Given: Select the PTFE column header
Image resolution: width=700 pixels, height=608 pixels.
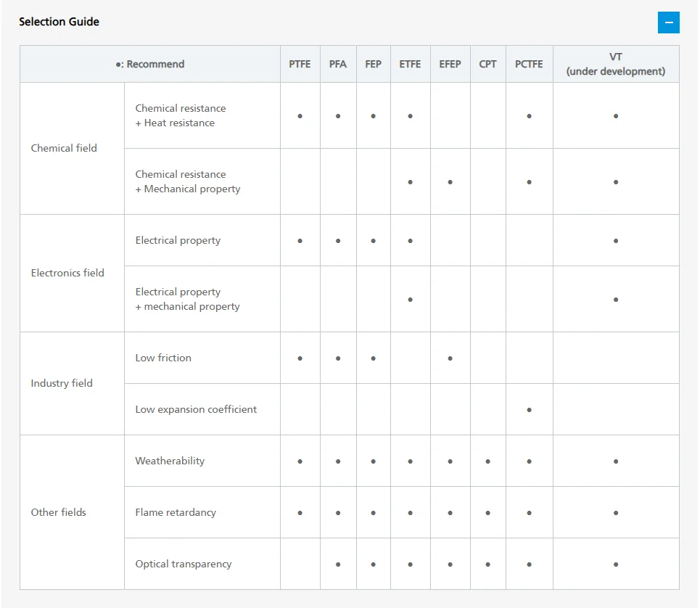Looking at the screenshot, I should [x=300, y=64].
